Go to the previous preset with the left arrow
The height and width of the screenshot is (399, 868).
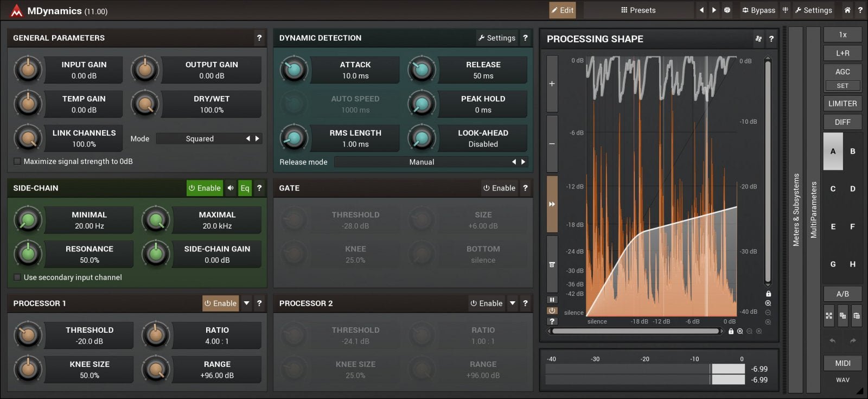[x=701, y=10]
